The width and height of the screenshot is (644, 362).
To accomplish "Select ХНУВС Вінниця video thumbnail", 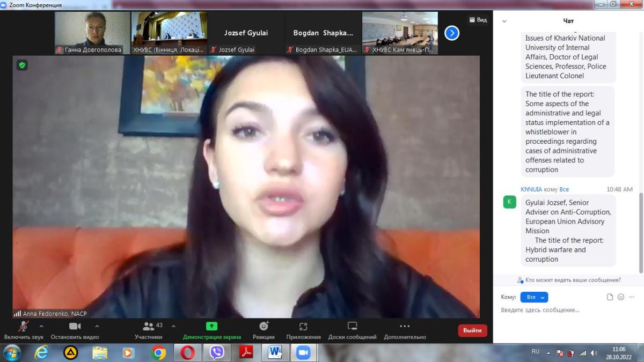I will 169,33.
